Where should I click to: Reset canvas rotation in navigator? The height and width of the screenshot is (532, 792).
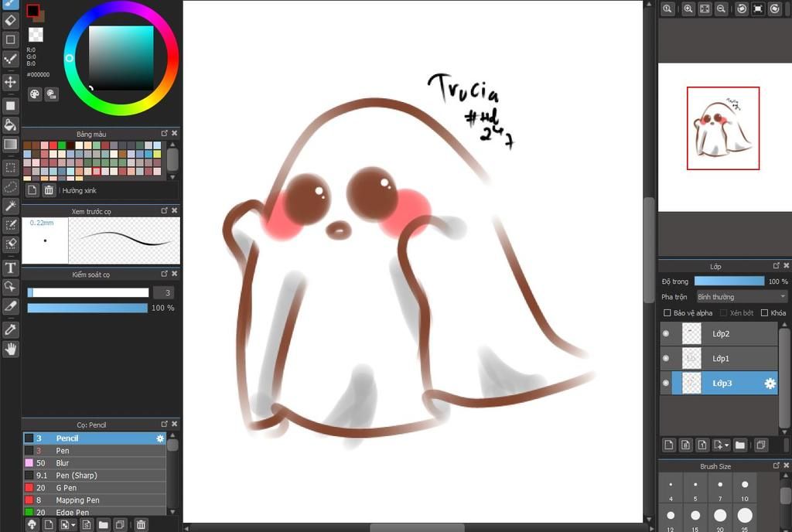click(x=758, y=9)
